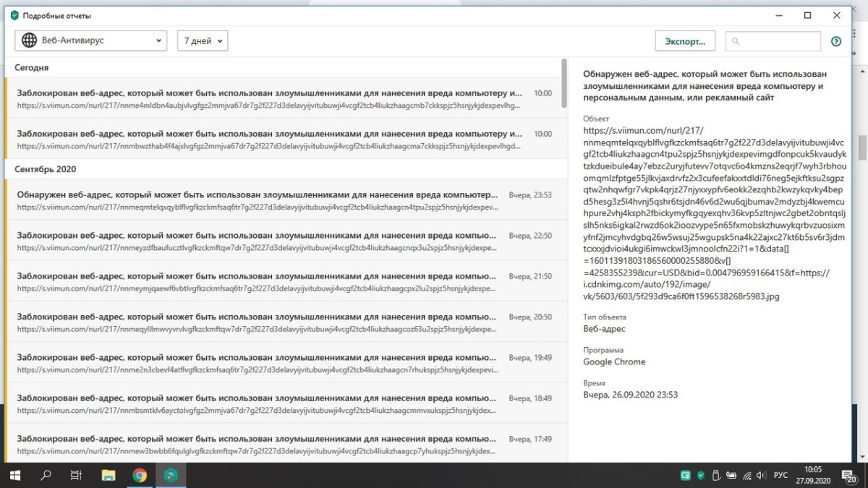Click the battery tray icon
The height and width of the screenshot is (488, 868).
pyautogui.click(x=732, y=476)
